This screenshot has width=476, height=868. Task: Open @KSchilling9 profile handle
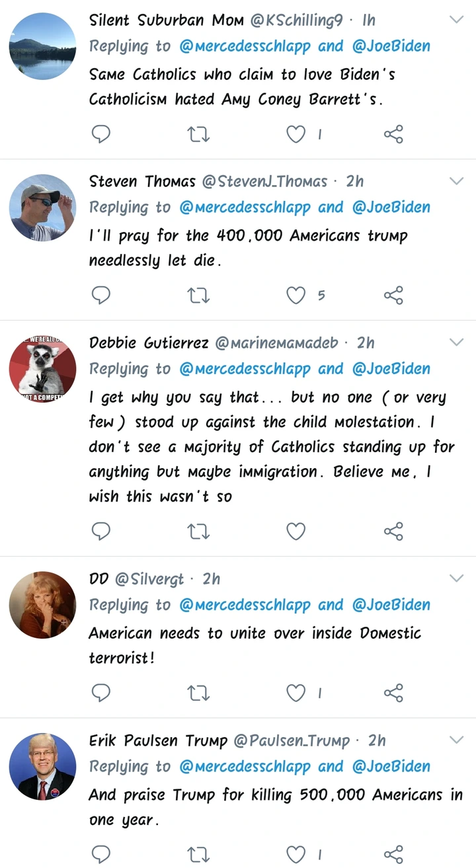(296, 20)
